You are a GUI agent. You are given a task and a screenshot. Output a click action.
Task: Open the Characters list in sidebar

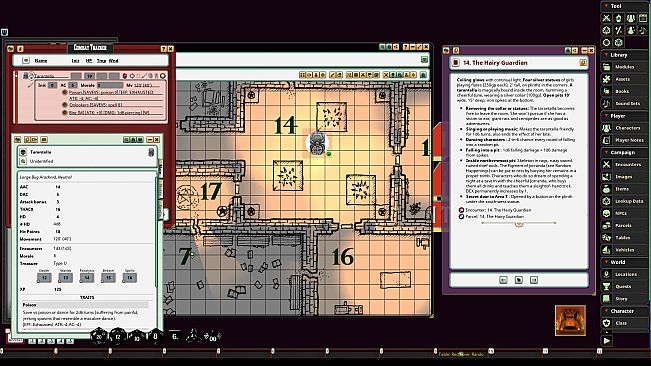coord(624,128)
